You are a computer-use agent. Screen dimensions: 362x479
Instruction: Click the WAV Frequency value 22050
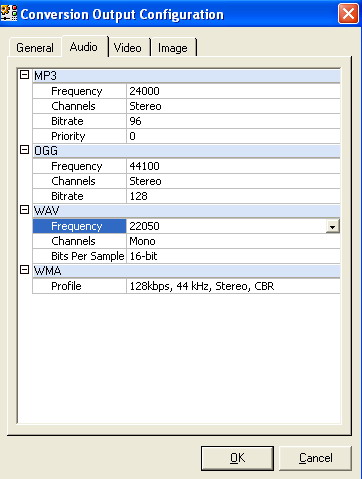(x=226, y=226)
